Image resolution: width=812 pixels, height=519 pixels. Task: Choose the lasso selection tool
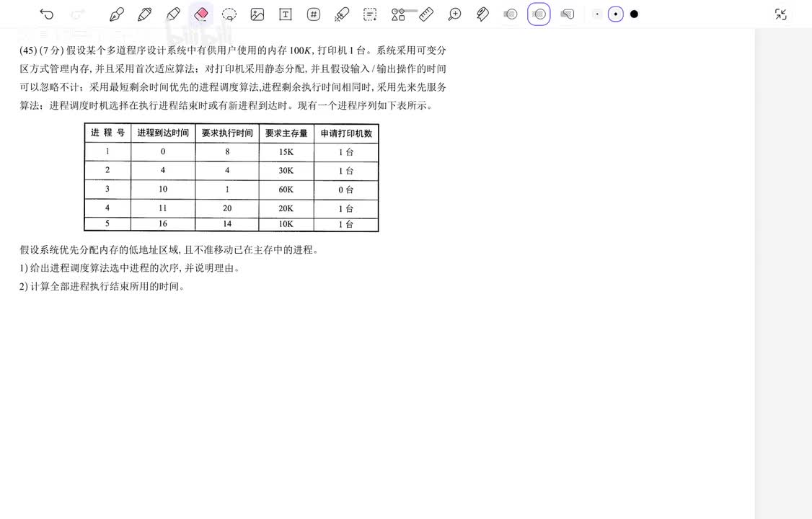tap(229, 14)
